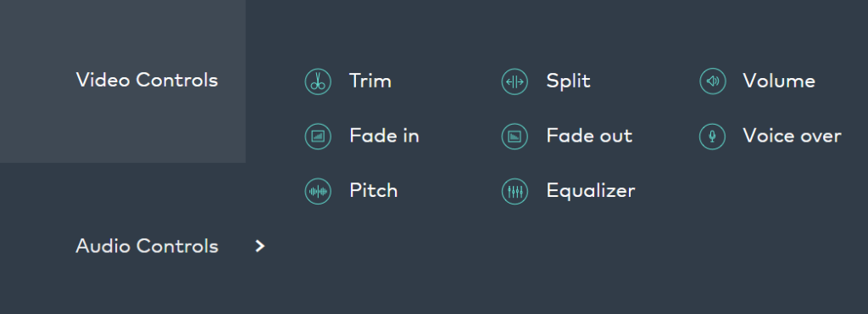Click the Trim text label
Image resolution: width=868 pixels, height=314 pixels.
[370, 81]
